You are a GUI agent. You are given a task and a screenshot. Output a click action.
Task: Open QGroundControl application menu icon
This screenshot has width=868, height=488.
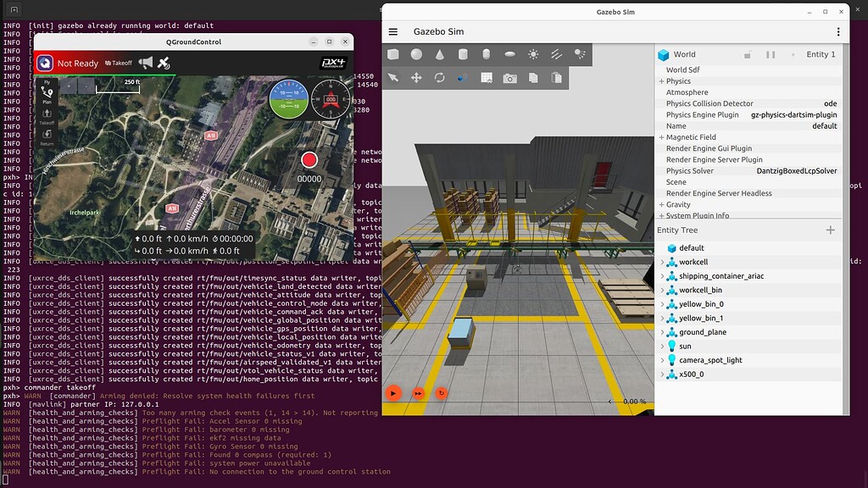(45, 63)
